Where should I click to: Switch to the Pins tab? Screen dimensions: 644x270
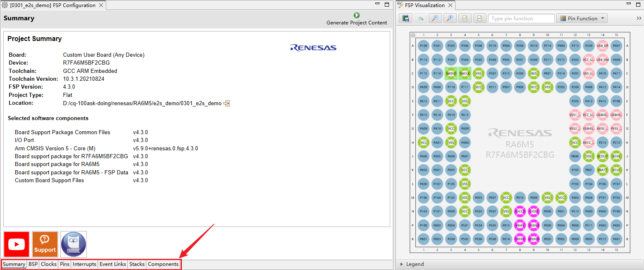pos(64,264)
